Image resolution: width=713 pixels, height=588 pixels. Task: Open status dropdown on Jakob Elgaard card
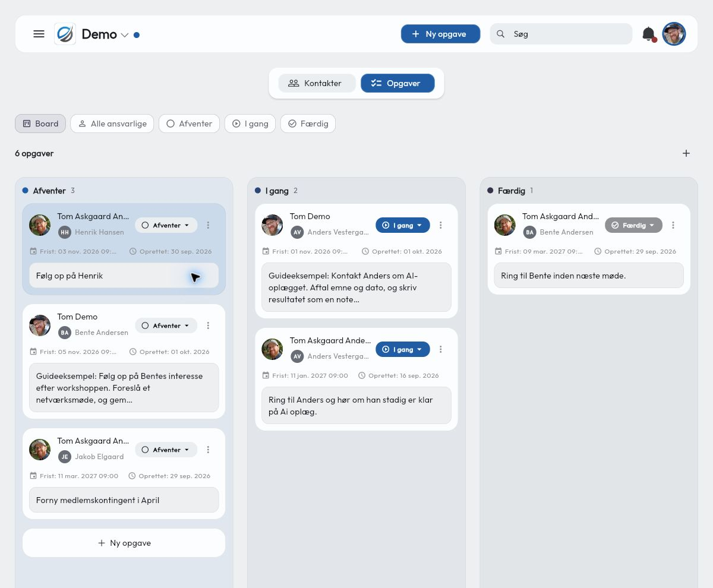coord(166,450)
